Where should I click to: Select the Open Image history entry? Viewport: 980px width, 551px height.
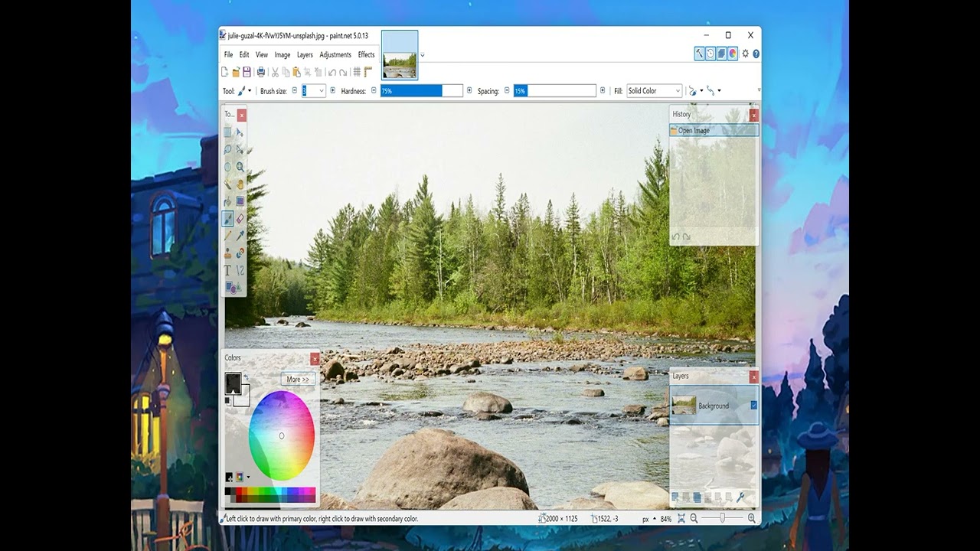click(x=714, y=131)
